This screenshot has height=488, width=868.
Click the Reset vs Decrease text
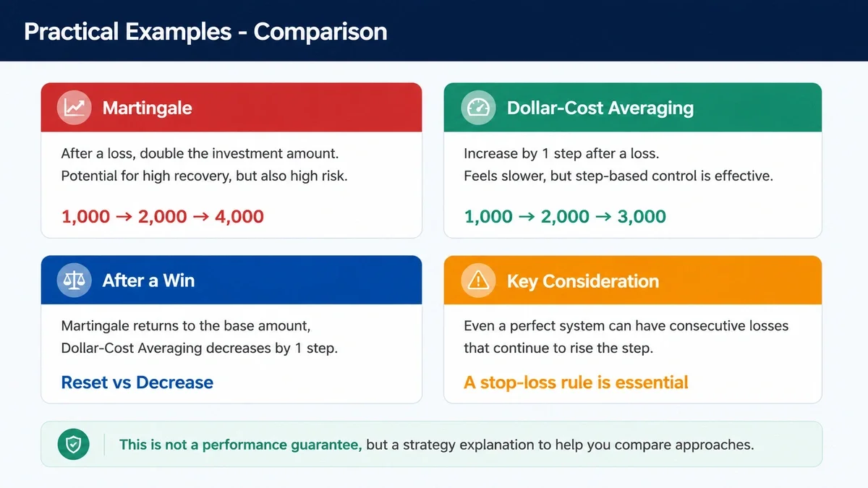point(137,382)
